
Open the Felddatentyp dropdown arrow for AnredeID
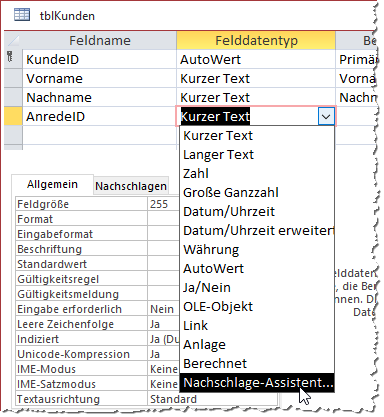pos(326,117)
